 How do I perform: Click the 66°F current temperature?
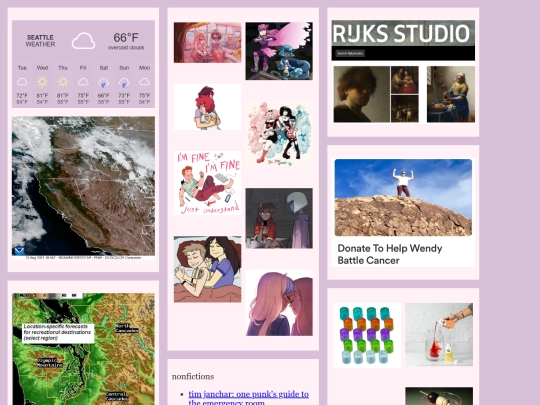pyautogui.click(x=126, y=37)
